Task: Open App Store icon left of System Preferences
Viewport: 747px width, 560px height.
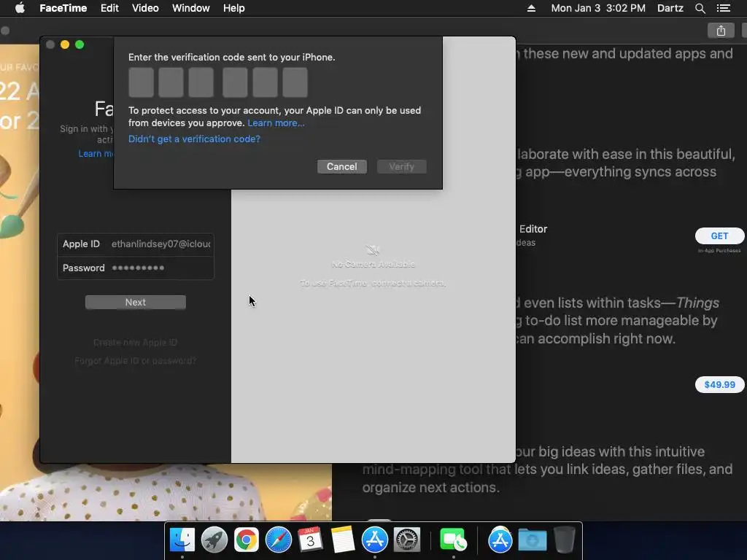Action: (x=375, y=540)
